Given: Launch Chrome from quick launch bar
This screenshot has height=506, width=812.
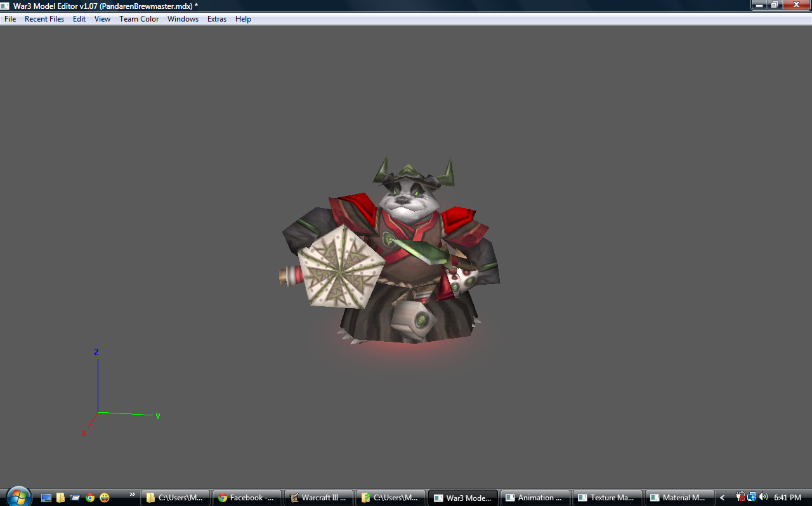Looking at the screenshot, I should tap(90, 498).
